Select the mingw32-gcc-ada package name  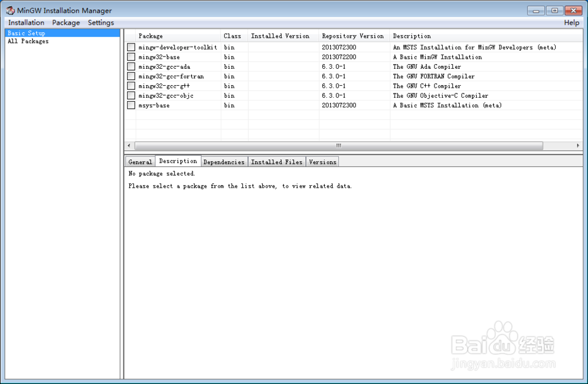pos(164,67)
